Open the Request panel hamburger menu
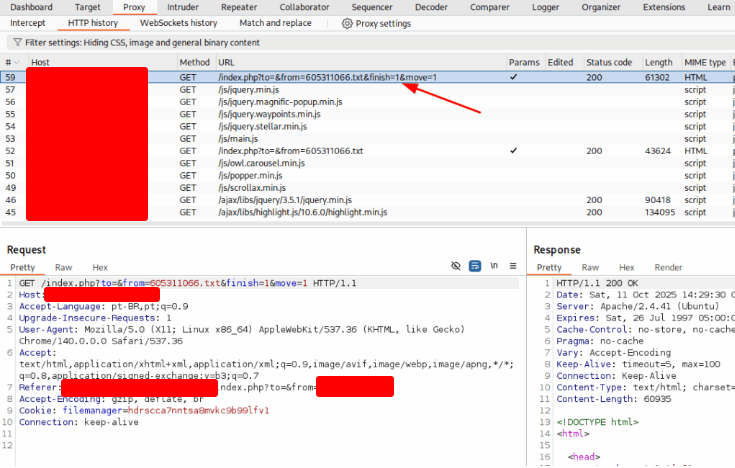 click(x=513, y=267)
